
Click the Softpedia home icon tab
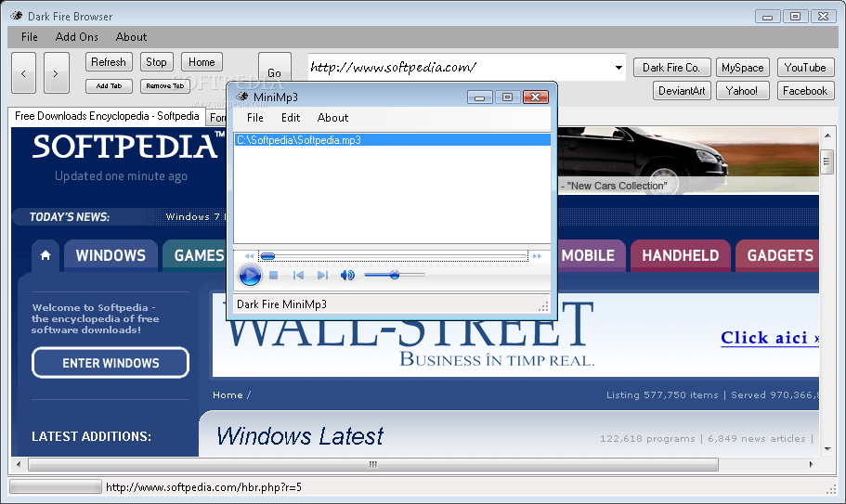[46, 255]
